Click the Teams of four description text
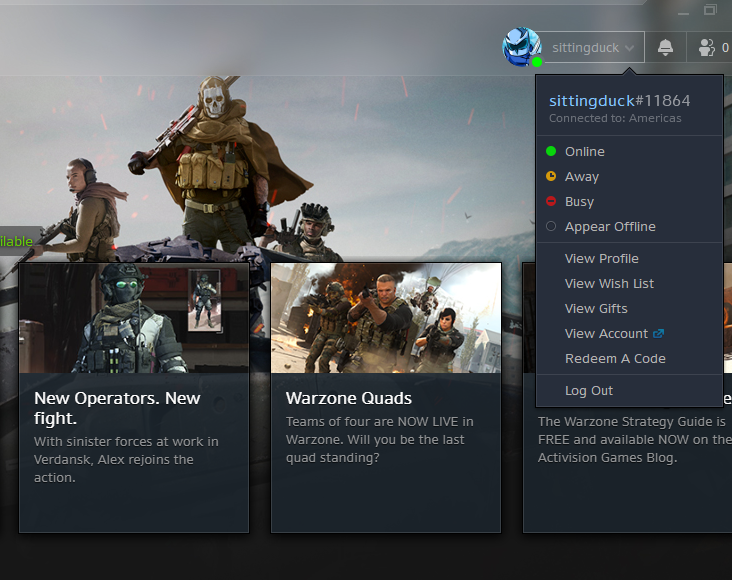 pos(380,439)
